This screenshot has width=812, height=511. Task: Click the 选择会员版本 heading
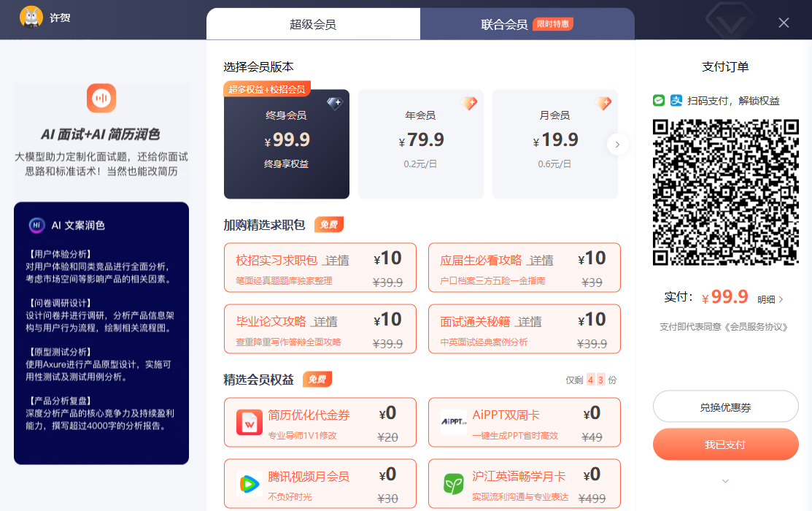[258, 67]
